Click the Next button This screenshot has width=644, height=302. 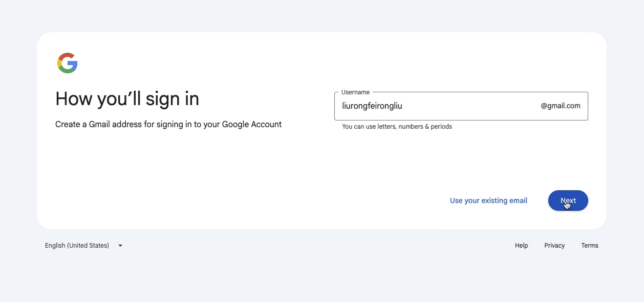tap(568, 200)
